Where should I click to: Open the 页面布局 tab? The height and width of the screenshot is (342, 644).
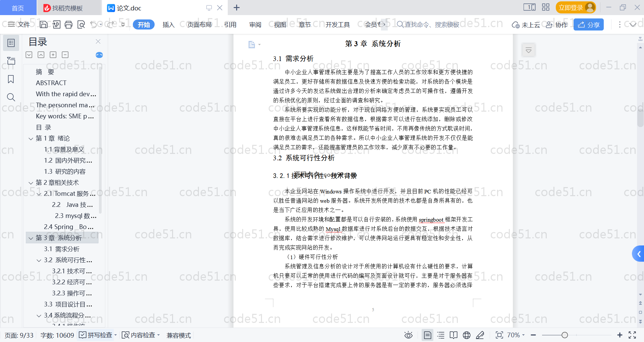(199, 24)
